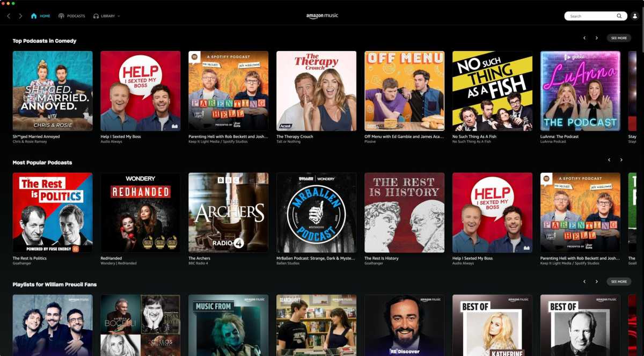Click SEE MORE for William Preucil playlists
Screen dimensions: 644x356
coord(619,281)
